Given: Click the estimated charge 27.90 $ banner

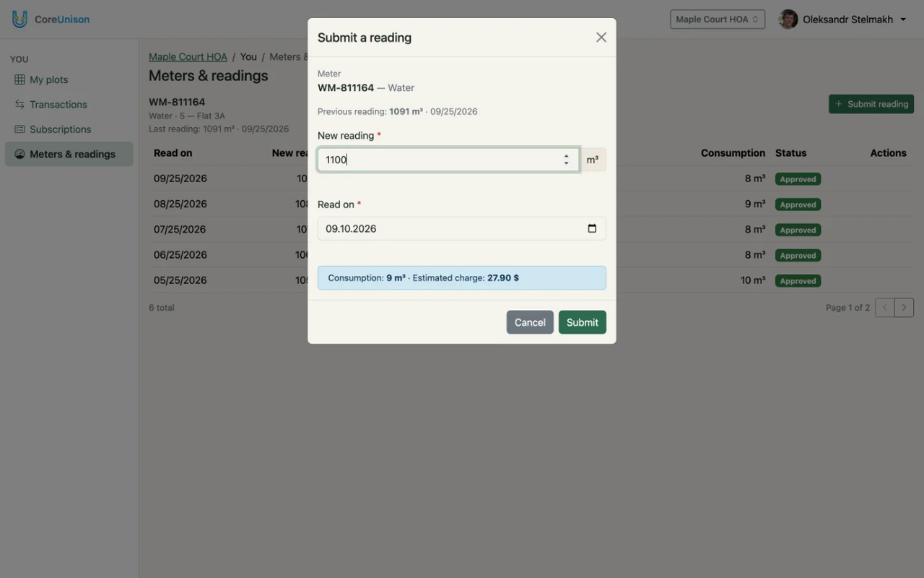Looking at the screenshot, I should tap(462, 277).
